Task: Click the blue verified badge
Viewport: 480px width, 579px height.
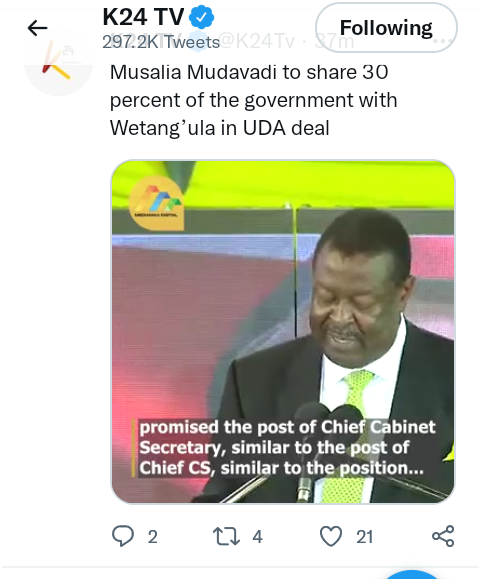Action: click(202, 17)
